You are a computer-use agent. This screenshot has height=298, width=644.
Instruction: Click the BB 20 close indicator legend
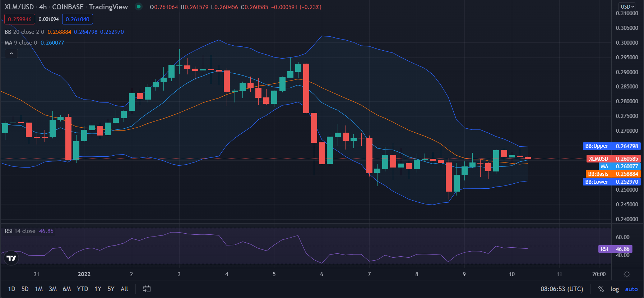click(24, 32)
